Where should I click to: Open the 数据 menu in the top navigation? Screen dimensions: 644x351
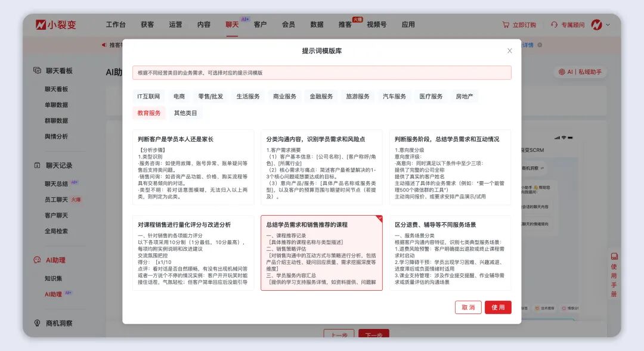tap(318, 24)
